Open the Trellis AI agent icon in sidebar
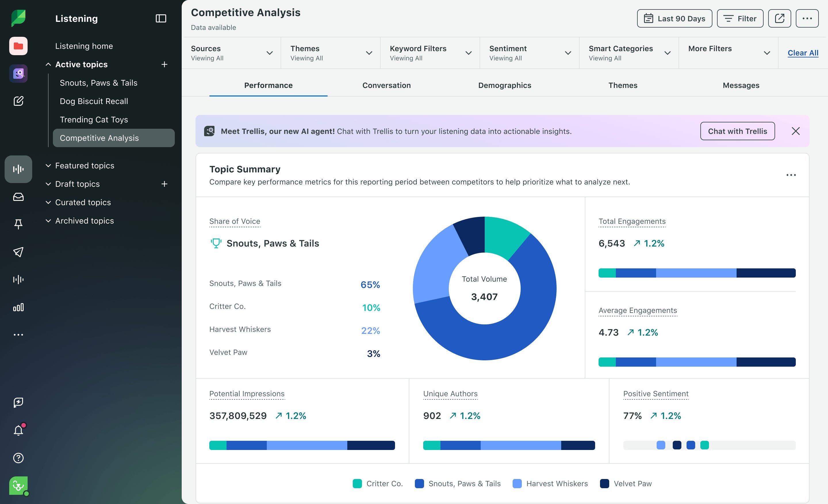Viewport: 828px width, 504px height. click(x=18, y=73)
